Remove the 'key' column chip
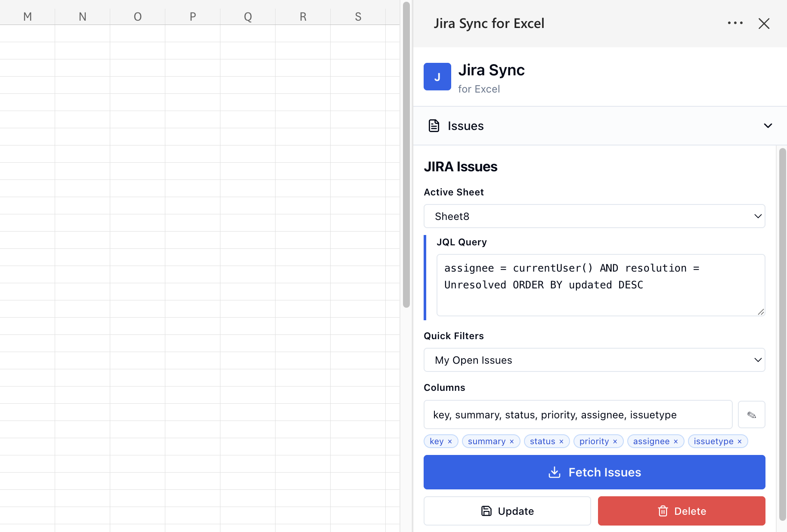 pos(450,441)
